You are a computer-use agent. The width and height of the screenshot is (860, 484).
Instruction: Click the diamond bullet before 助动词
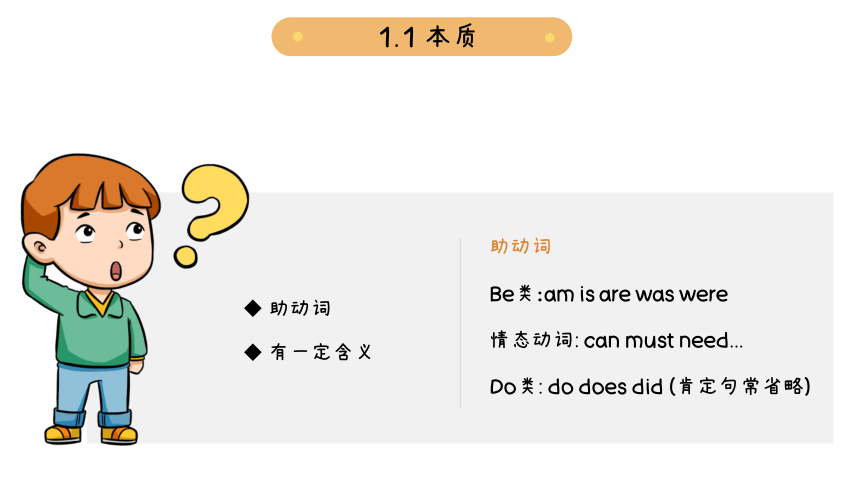(x=253, y=308)
